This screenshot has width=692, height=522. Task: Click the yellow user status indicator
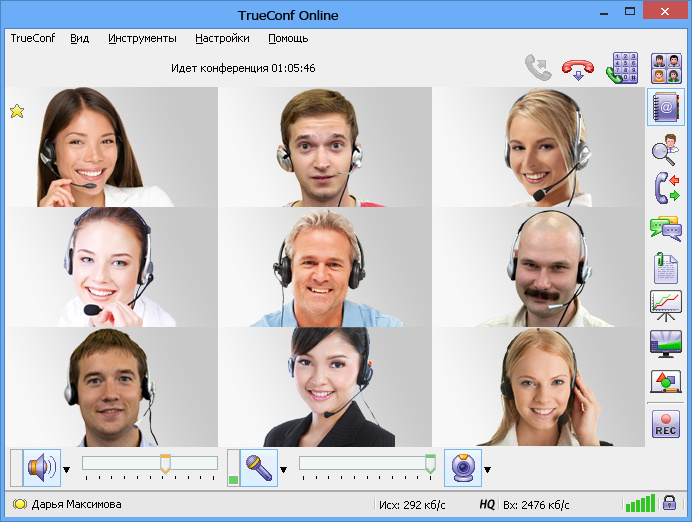point(19,504)
